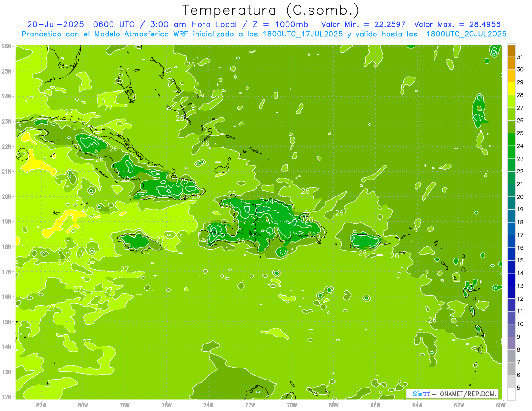The height and width of the screenshot is (411, 532).
Task: Click the "74W" longitude axis label
Action: [x=208, y=405]
